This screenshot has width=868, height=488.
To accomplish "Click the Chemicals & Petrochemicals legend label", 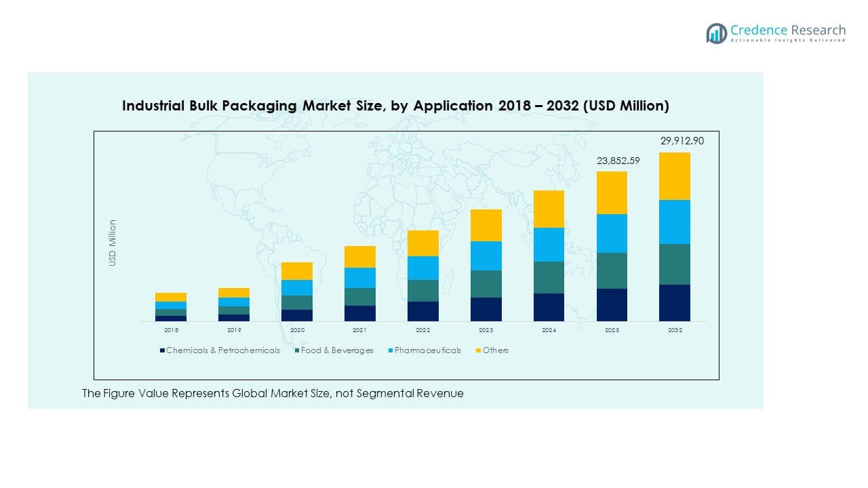I will click(x=222, y=350).
